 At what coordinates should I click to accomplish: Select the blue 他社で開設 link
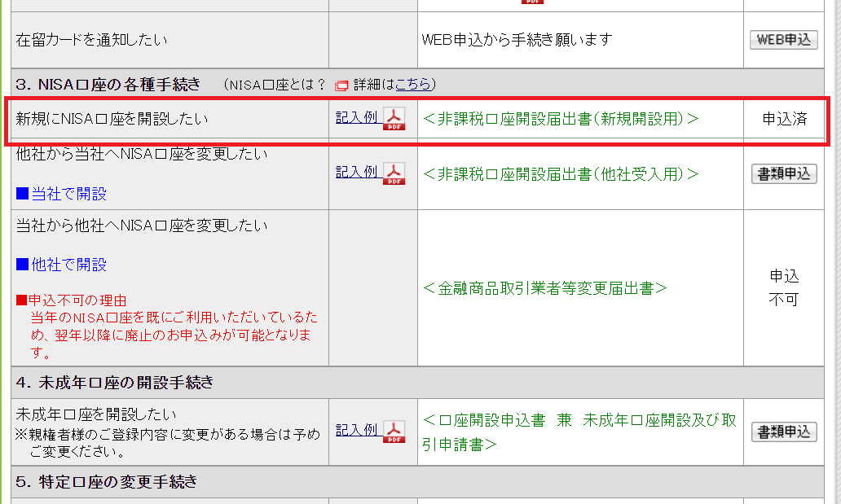[68, 265]
